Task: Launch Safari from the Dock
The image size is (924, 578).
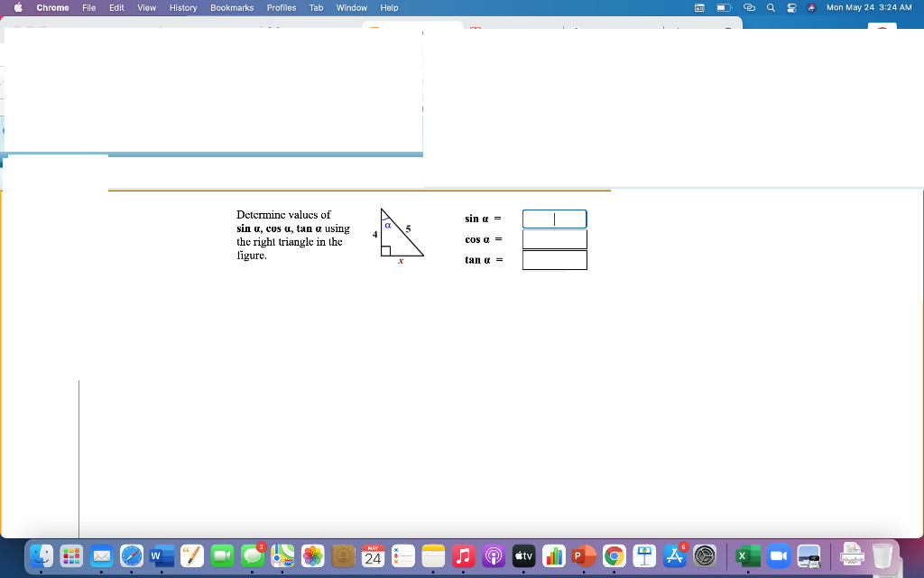Action: click(131, 555)
